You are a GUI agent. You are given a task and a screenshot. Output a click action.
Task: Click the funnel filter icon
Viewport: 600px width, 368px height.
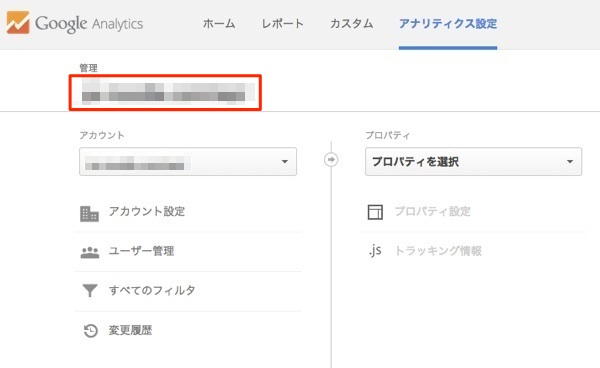click(x=90, y=290)
